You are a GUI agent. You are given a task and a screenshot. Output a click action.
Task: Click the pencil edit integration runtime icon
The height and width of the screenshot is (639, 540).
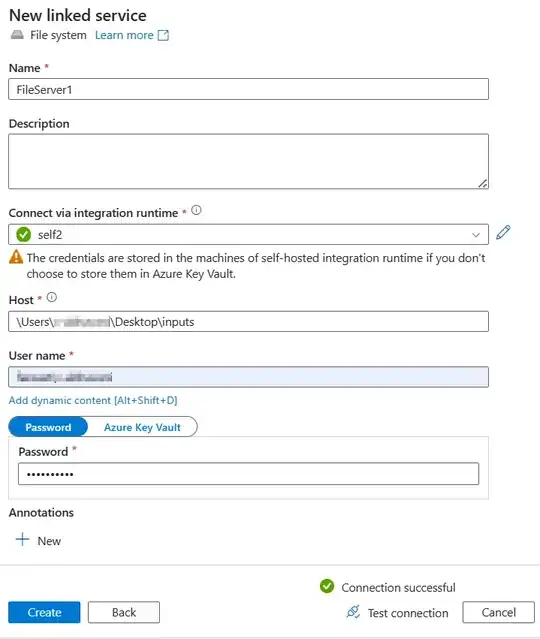point(503,232)
